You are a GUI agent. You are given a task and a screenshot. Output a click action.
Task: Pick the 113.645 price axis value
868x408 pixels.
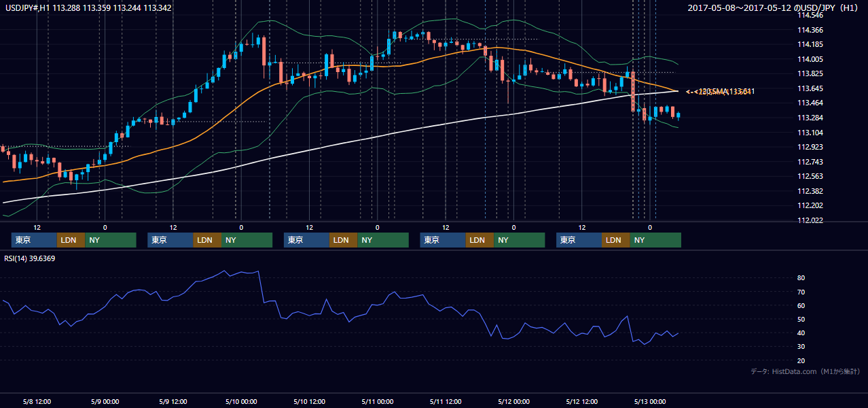pos(810,89)
